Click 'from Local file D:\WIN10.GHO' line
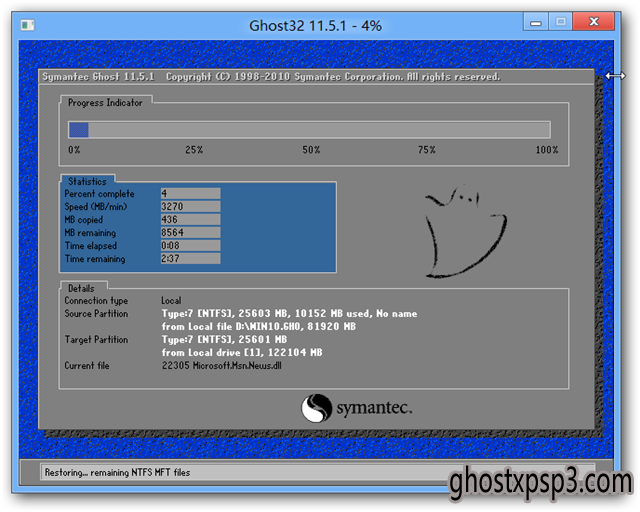Image resolution: width=640 pixels, height=512 pixels. [259, 327]
